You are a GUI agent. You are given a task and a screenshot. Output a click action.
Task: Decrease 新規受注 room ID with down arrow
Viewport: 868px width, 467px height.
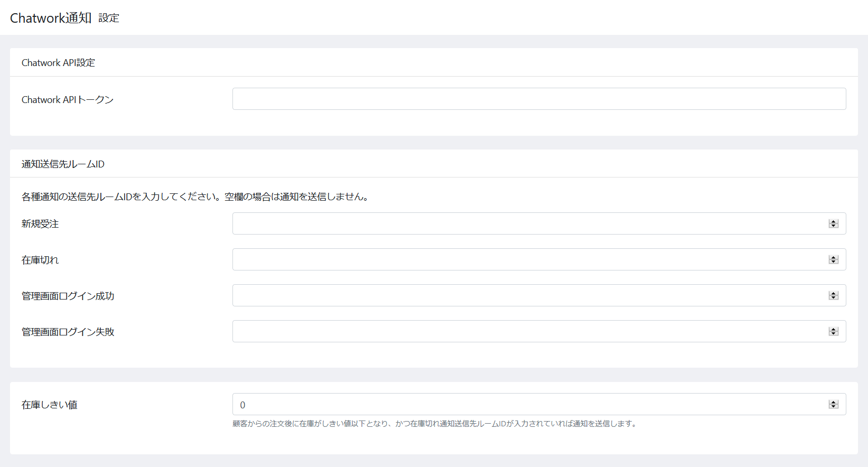(x=834, y=226)
